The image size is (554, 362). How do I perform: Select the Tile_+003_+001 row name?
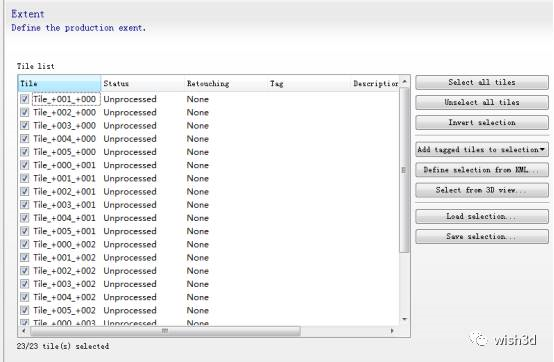(65, 205)
